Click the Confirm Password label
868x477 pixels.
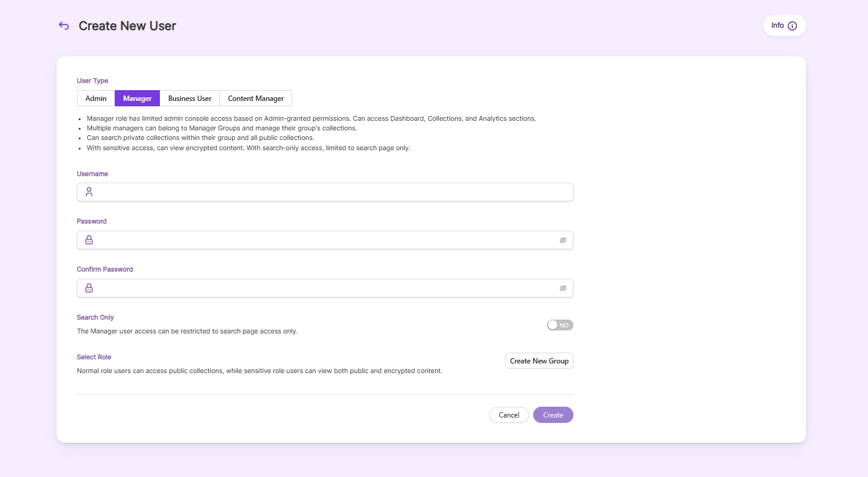[105, 269]
